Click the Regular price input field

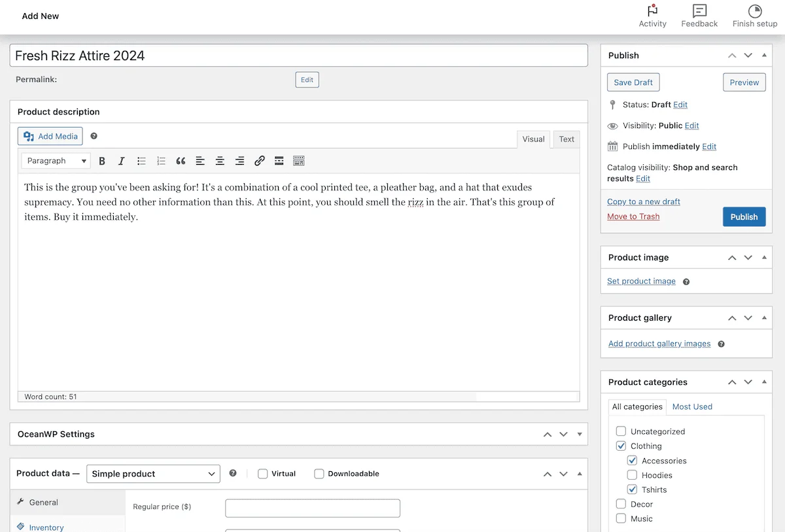point(313,508)
